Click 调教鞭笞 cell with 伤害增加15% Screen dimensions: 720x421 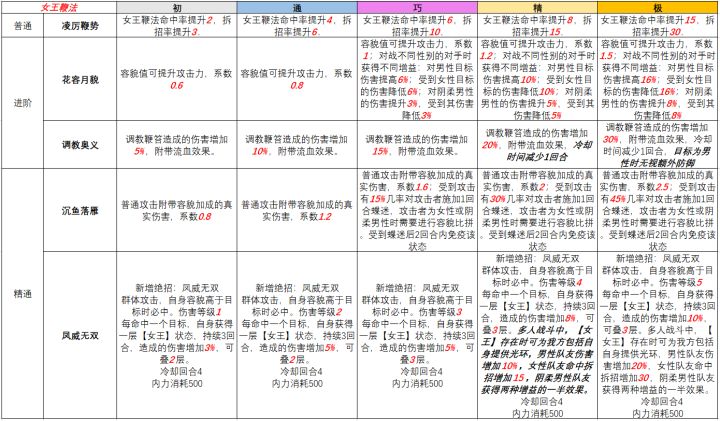tap(417, 145)
